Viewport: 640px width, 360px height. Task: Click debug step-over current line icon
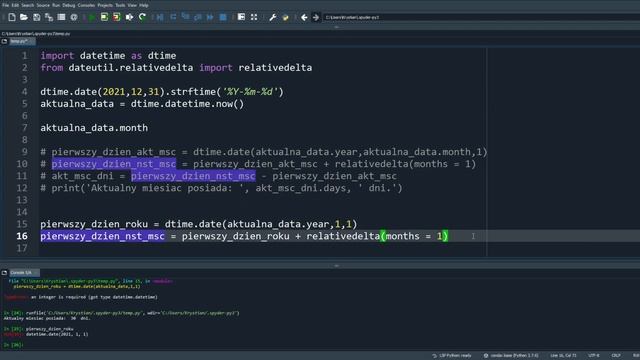[173, 17]
